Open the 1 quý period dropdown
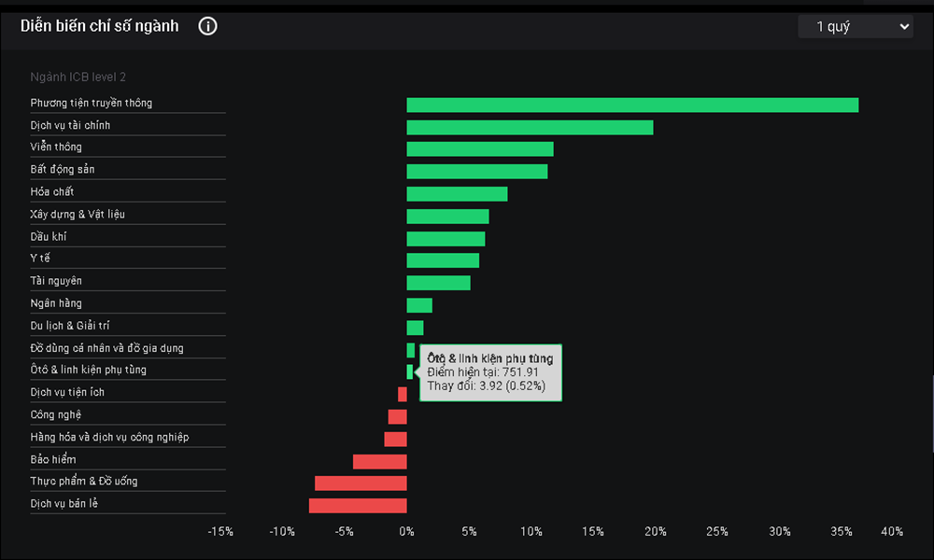Image resolution: width=934 pixels, height=560 pixels. (856, 27)
